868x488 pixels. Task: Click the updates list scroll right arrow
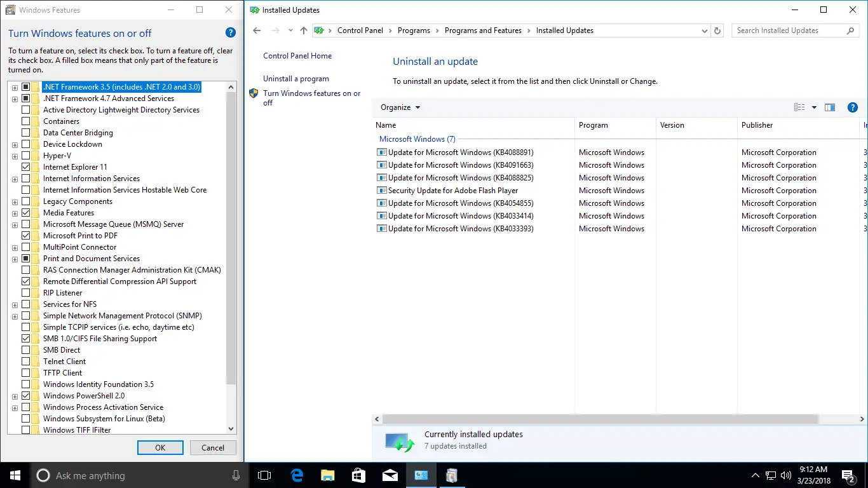click(x=862, y=419)
